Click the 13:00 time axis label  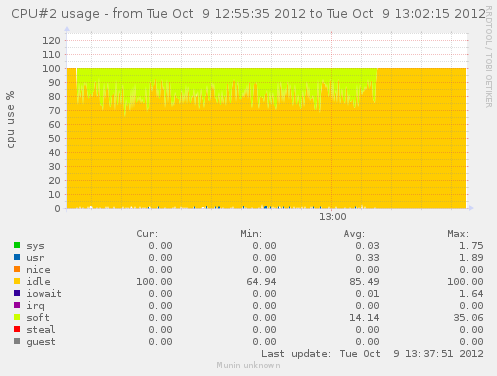tap(332, 217)
